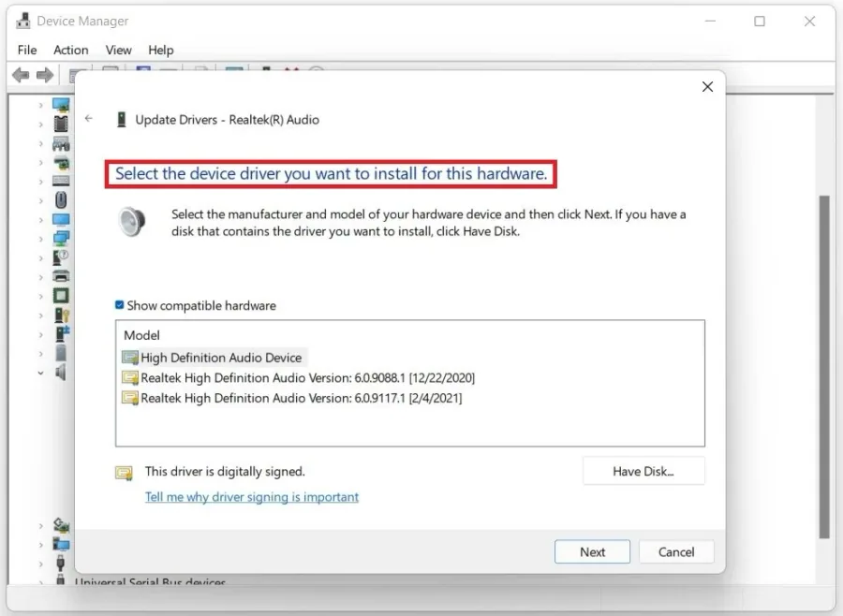Click the keyboard category icon in device tree
Screen dimensions: 843x616
pyautogui.click(x=61, y=181)
